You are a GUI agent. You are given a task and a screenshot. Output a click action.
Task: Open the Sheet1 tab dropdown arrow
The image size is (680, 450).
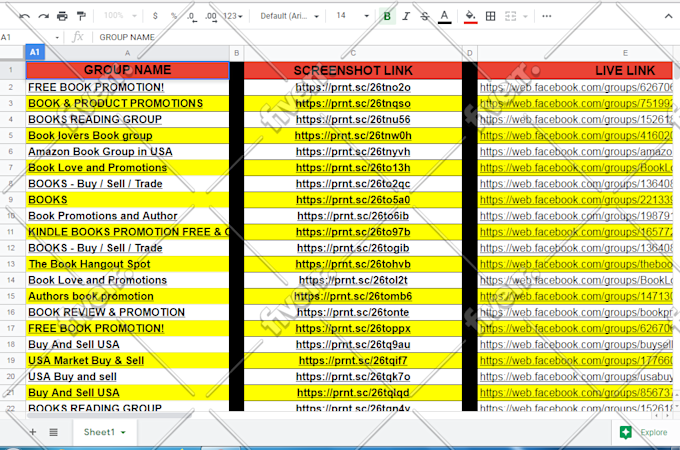(x=123, y=432)
